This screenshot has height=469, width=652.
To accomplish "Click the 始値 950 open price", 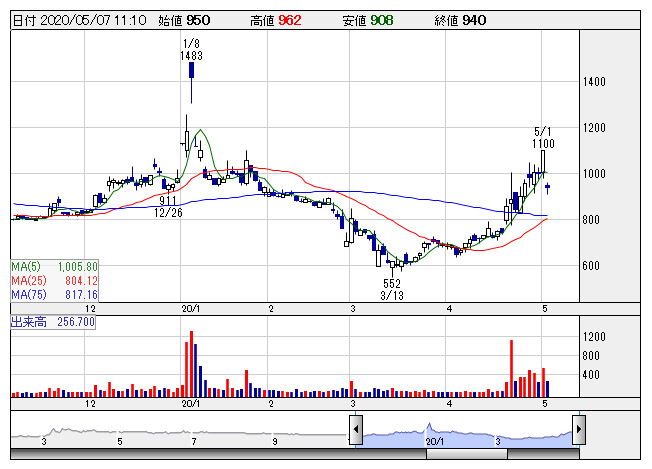I will click(x=187, y=19).
